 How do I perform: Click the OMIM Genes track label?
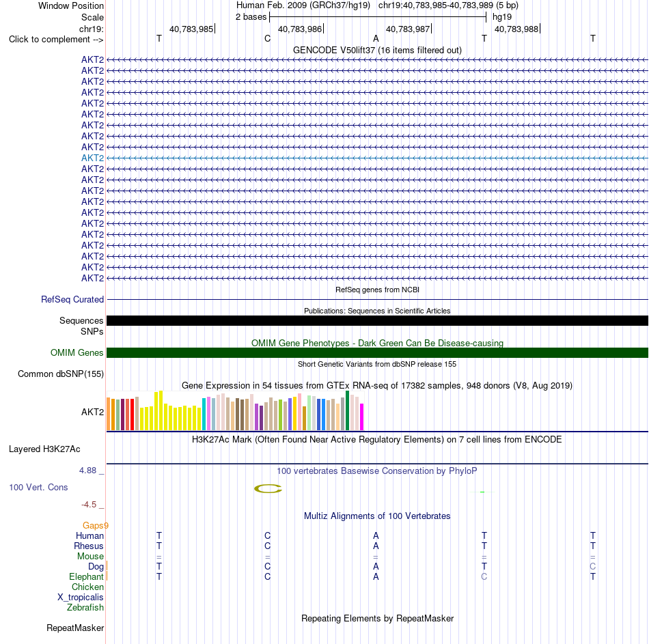point(77,352)
